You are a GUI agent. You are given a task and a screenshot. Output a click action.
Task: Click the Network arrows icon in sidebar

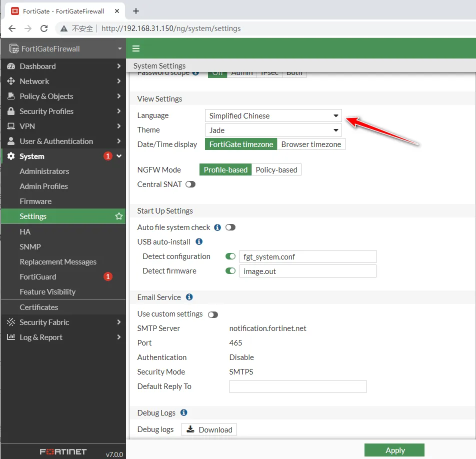11,81
